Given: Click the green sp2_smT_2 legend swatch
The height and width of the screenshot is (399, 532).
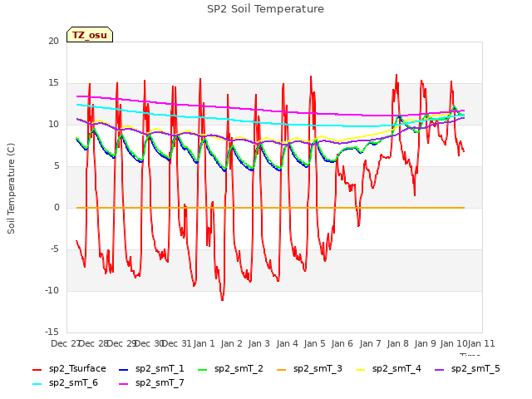Looking at the screenshot, I should pyautogui.click(x=203, y=369).
